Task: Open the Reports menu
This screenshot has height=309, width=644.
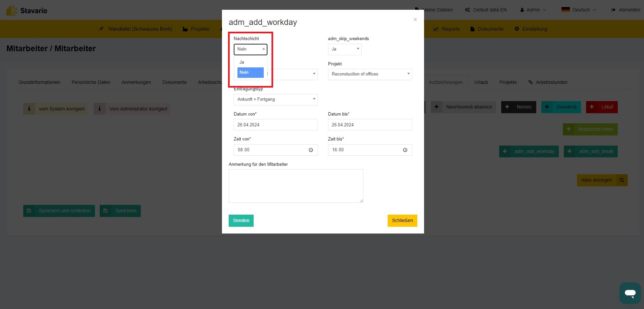Action: click(x=446, y=29)
